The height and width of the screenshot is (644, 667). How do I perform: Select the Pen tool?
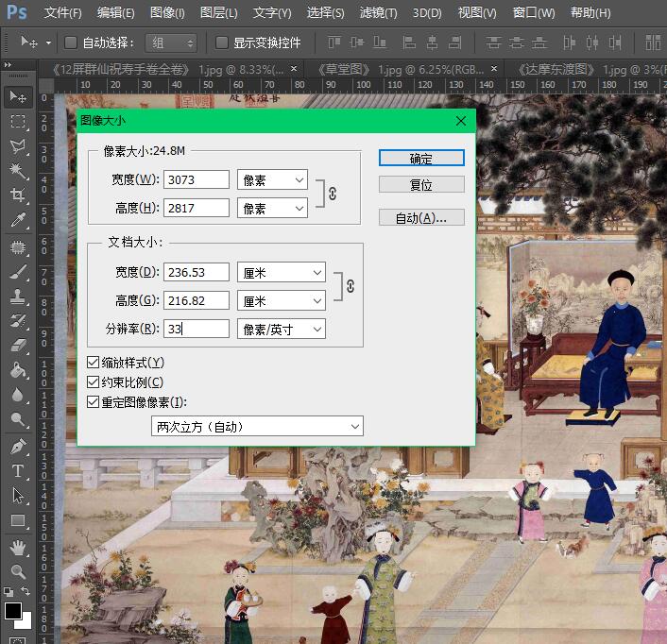tap(18, 447)
